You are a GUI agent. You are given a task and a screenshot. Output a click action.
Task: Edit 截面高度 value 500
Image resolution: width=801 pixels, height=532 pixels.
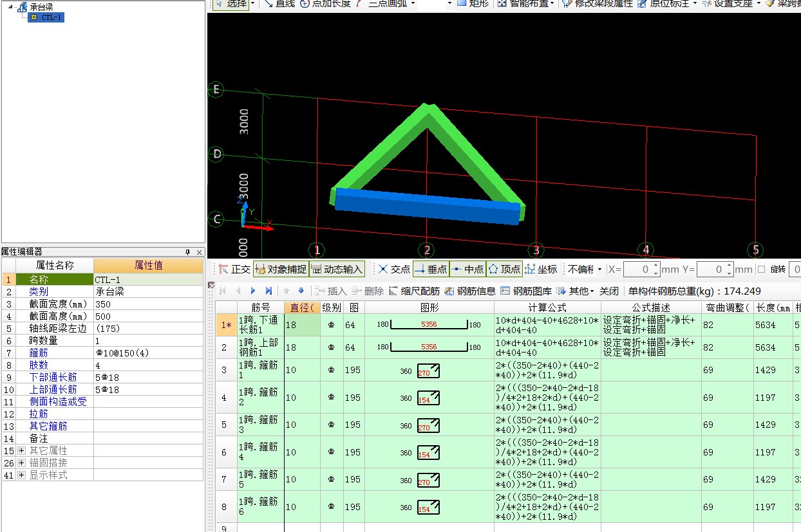[148, 316]
